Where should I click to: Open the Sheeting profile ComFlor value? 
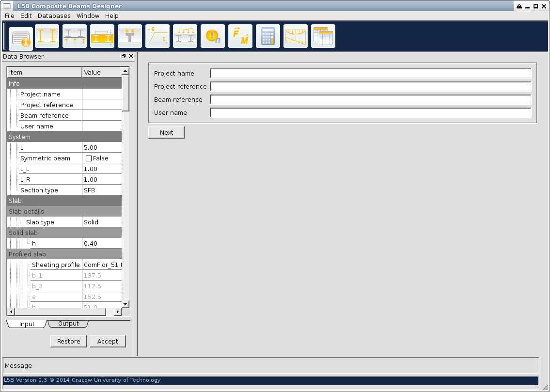[x=102, y=265]
